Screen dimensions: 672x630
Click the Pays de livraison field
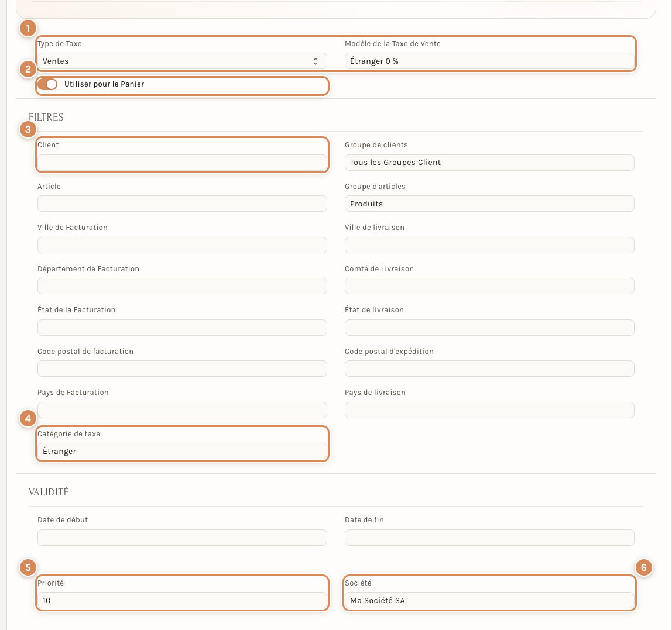[x=489, y=410]
